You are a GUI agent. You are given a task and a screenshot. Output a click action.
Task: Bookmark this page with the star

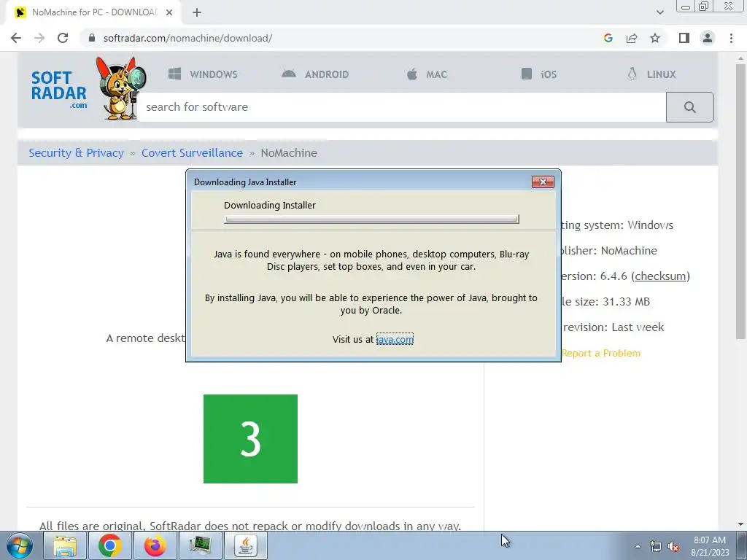(655, 38)
